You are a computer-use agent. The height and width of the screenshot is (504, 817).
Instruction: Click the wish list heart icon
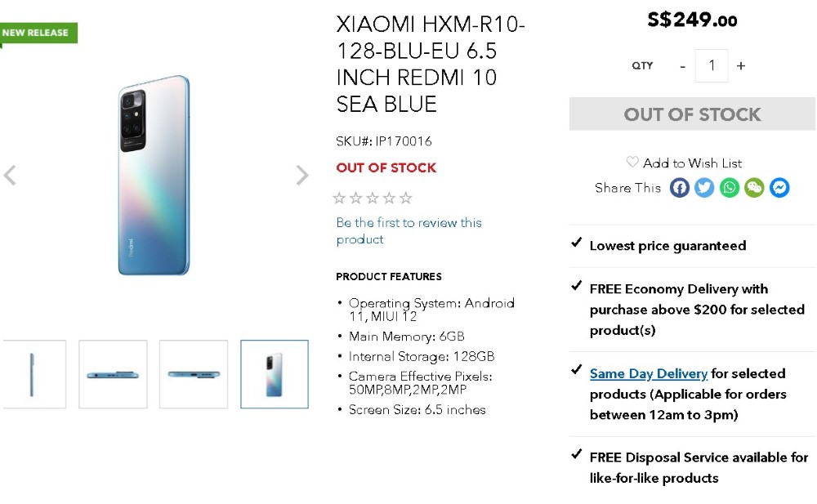[632, 163]
